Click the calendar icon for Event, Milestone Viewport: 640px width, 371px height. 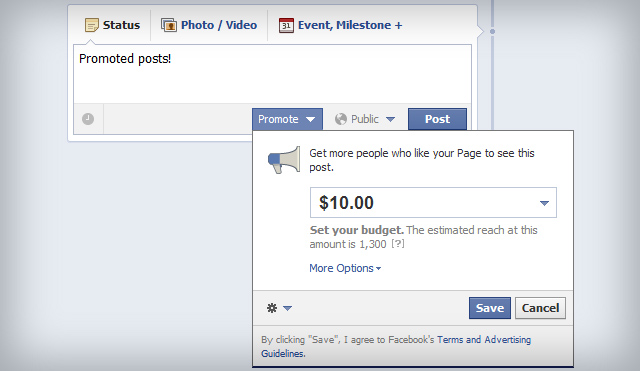coord(286,25)
